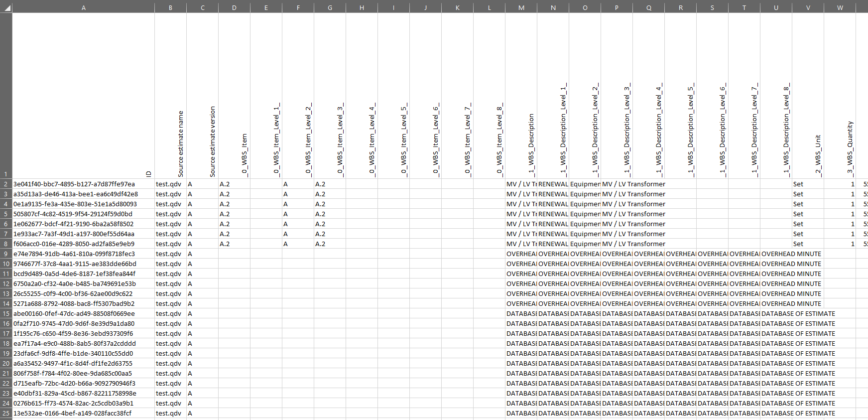Select the 'Source estimate version' header cell
The width and height of the screenshot is (868, 420).
point(202,96)
